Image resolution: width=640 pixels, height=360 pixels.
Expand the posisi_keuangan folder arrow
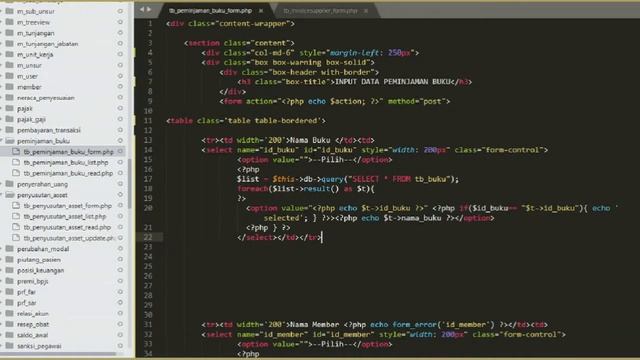[x=2, y=270]
